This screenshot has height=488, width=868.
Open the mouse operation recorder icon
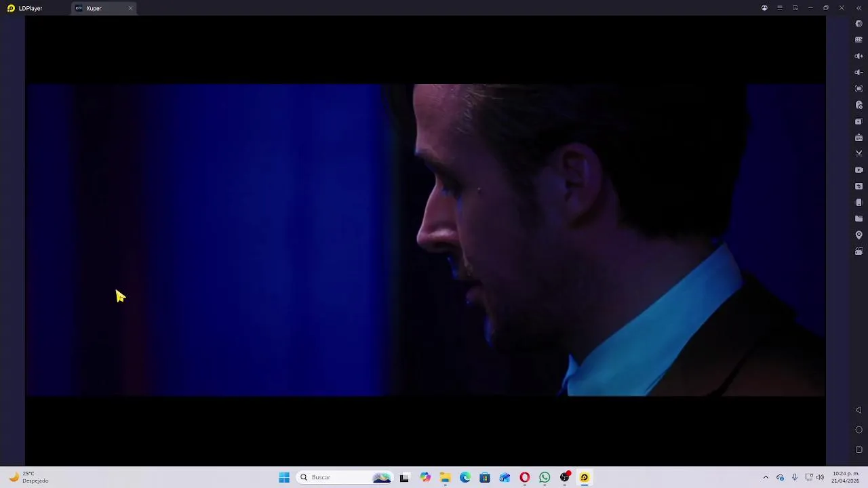pos(859,105)
